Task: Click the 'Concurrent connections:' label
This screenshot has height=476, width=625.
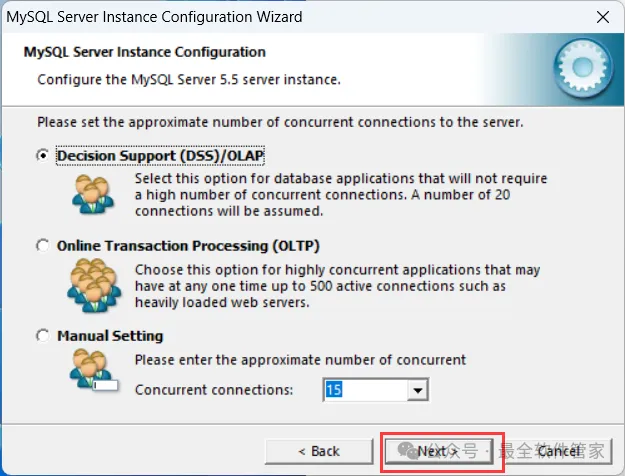Action: pos(214,389)
